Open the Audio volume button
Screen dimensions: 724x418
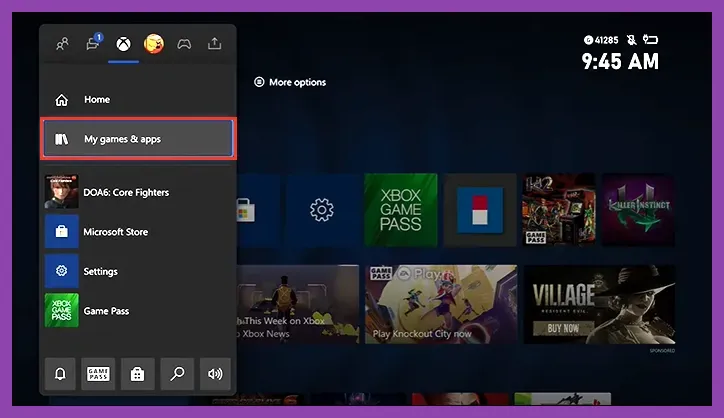click(215, 374)
